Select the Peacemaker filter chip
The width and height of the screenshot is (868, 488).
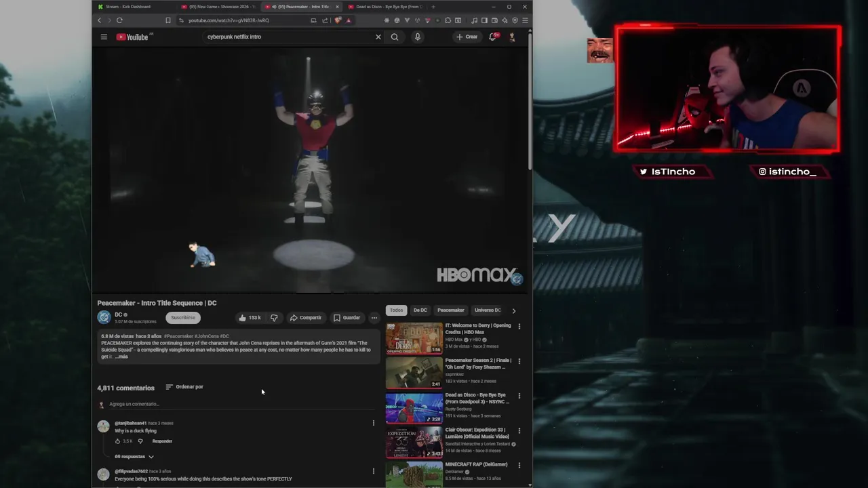[x=451, y=310]
